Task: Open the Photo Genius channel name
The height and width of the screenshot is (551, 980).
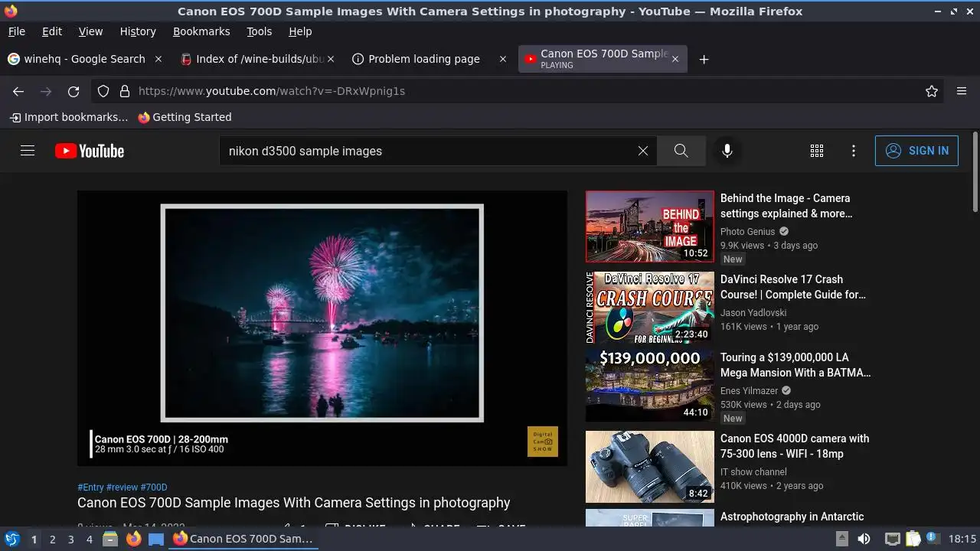Action: click(x=748, y=232)
